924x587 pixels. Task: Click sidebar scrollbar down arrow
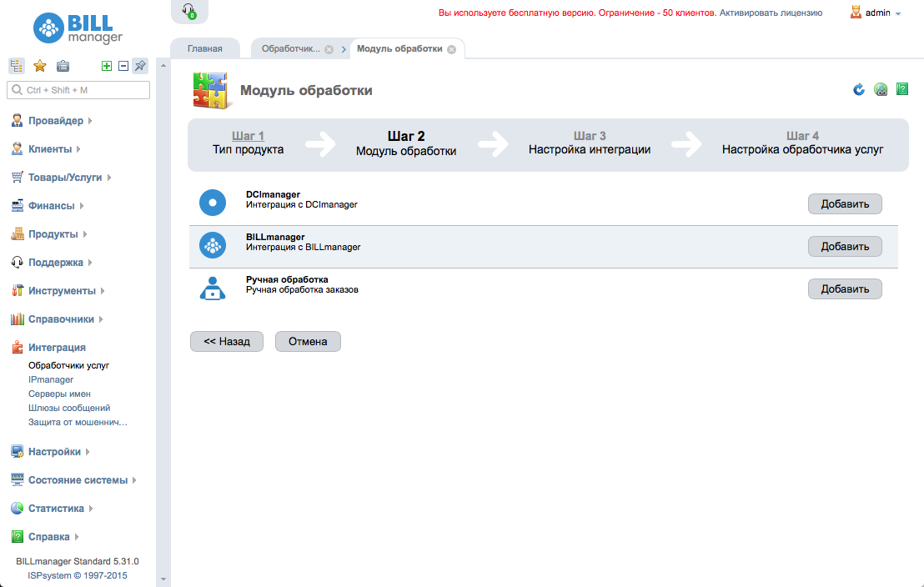click(x=163, y=579)
